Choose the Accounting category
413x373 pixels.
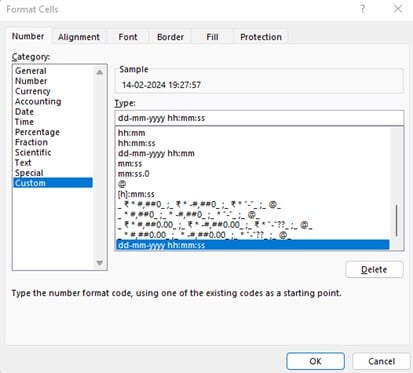(53, 101)
